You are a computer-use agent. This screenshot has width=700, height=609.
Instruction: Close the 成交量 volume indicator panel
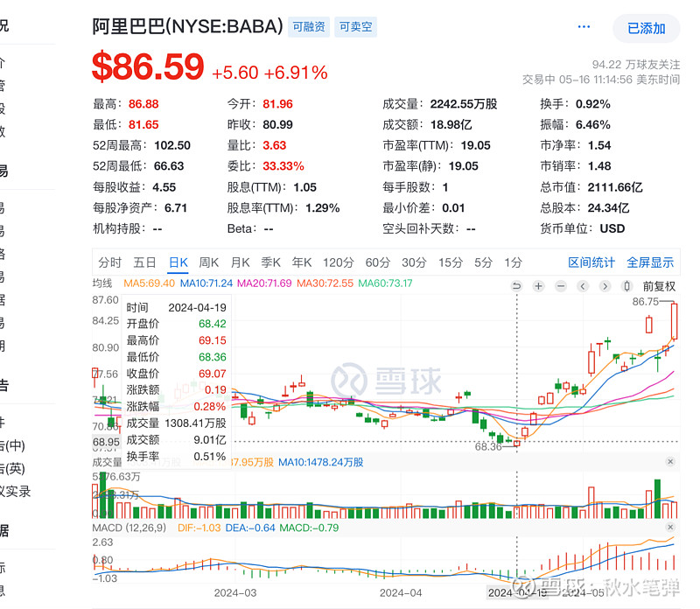(670, 461)
